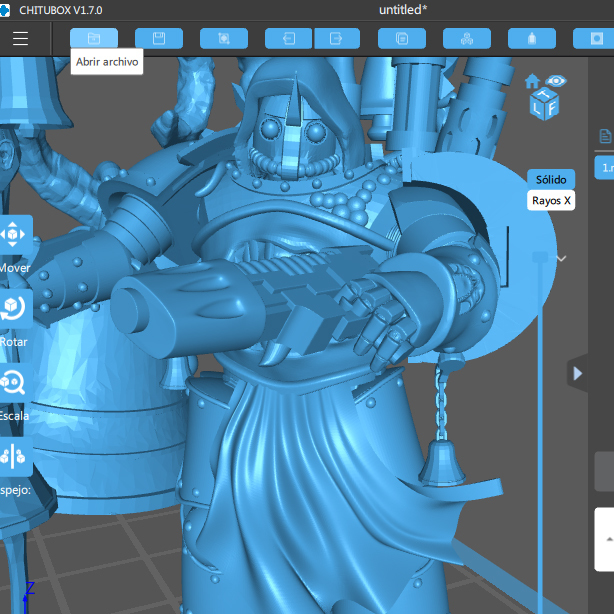Viewport: 614px width, 614px height.
Task: Click the chevron beside the layer slider
Action: [x=562, y=258]
